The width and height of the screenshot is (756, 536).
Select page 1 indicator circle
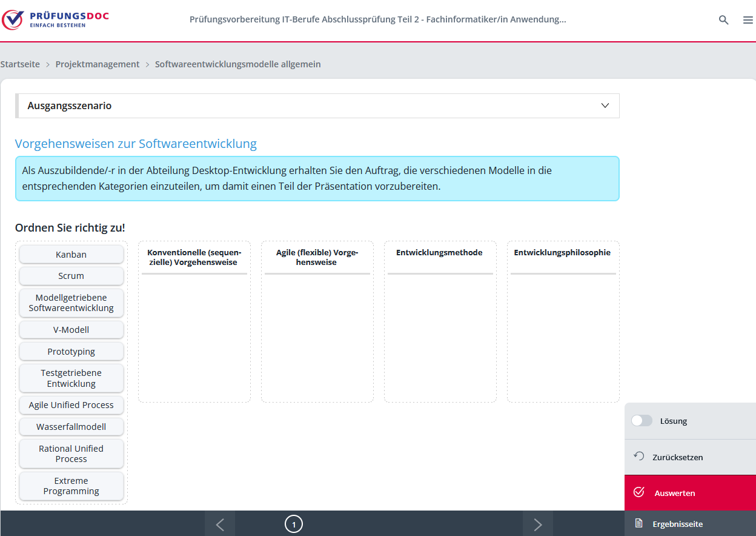click(294, 524)
